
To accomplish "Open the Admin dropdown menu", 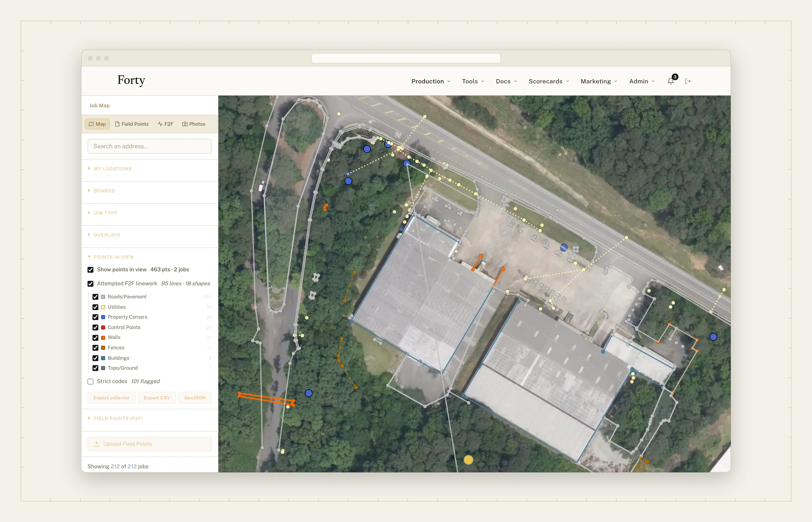I will [642, 81].
